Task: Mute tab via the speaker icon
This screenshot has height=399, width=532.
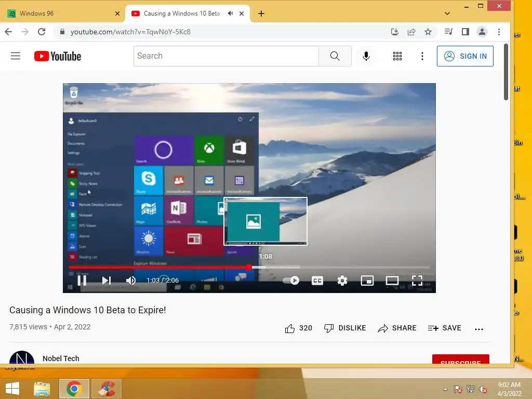Action: (x=230, y=14)
